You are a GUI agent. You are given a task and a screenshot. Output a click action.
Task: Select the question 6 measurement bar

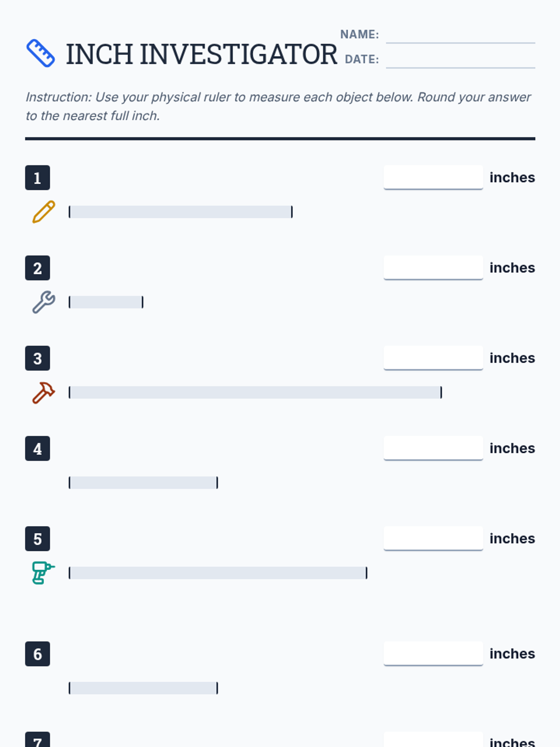coord(143,688)
